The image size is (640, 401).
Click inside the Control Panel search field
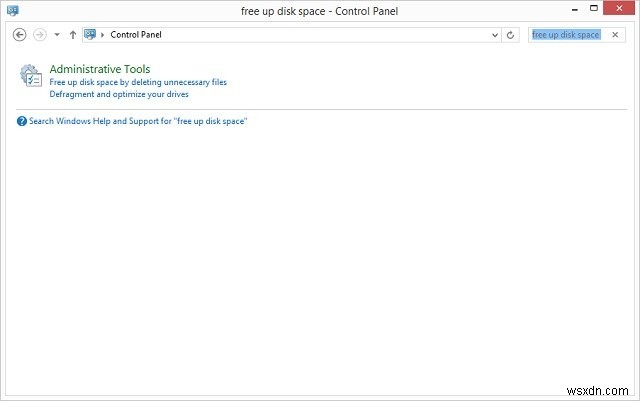coord(567,34)
